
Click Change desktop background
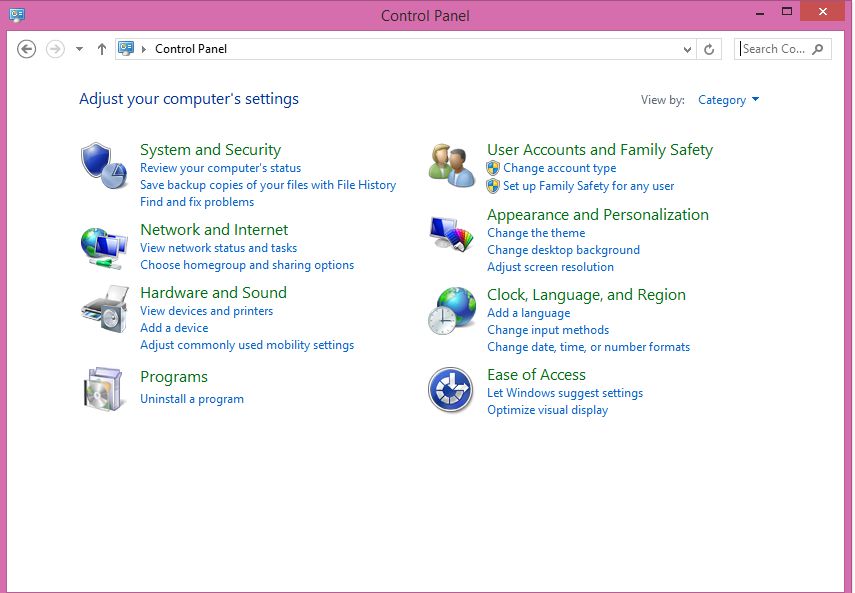point(563,250)
